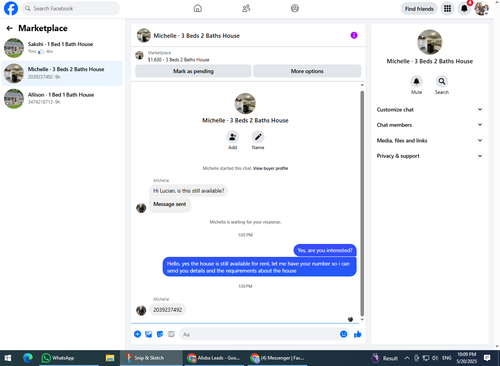Open the ENG language indicator
500x366 pixels.
click(x=447, y=358)
